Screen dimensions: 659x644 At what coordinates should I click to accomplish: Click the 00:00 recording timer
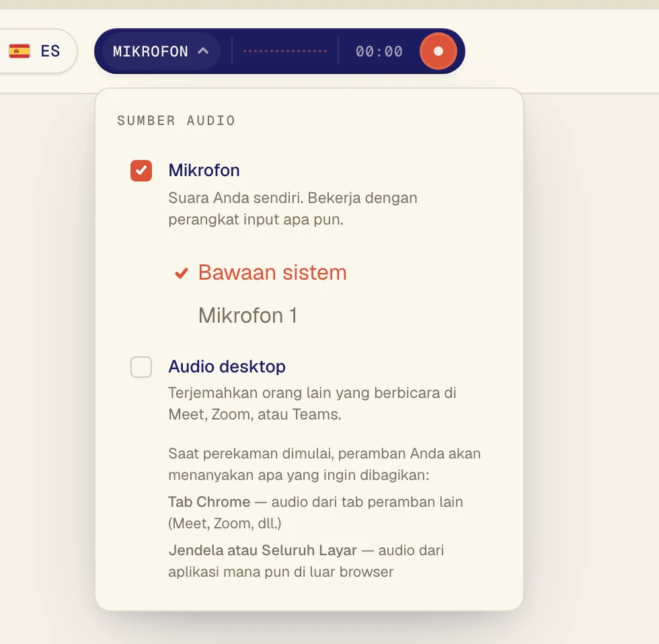pyautogui.click(x=379, y=51)
